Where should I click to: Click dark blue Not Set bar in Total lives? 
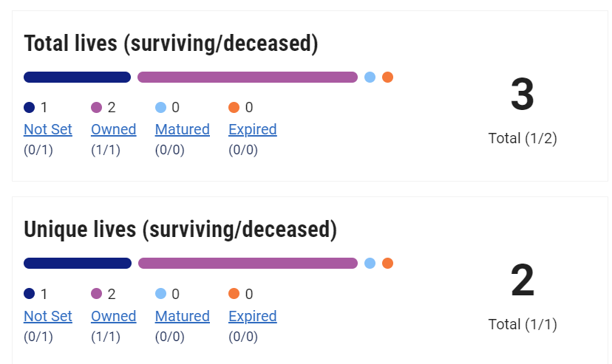(x=77, y=77)
